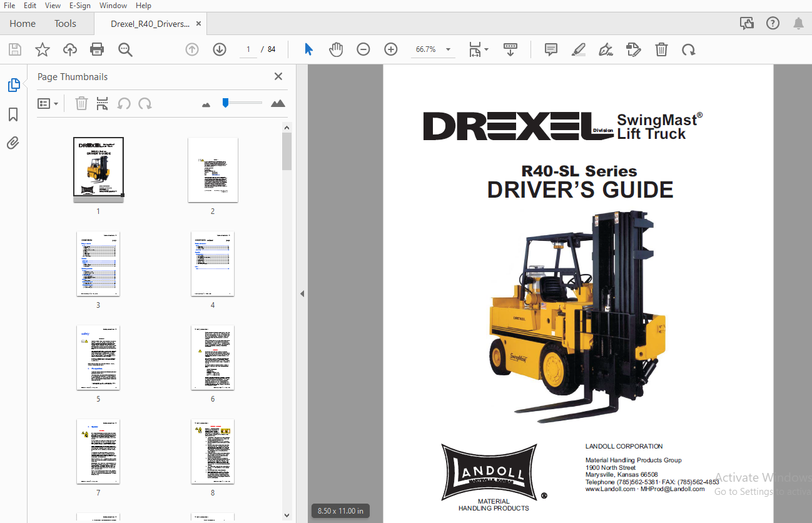Open the Help menu
Screen dimensions: 812x523
[x=143, y=6]
